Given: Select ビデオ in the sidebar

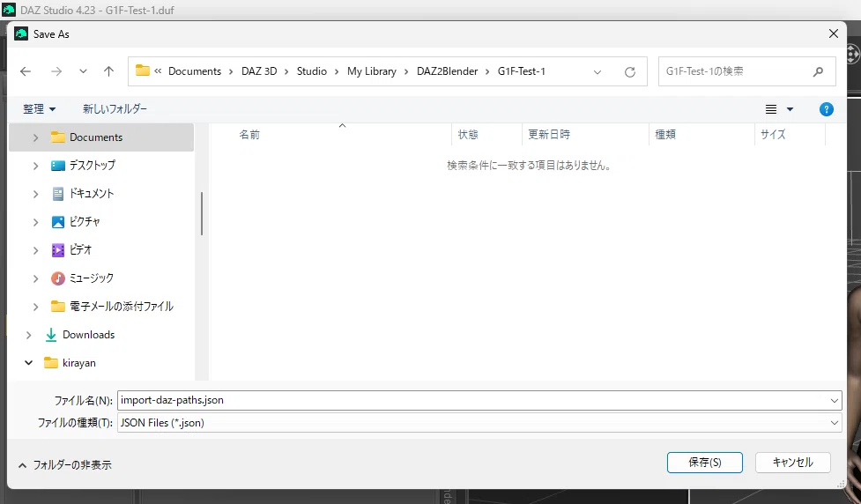Looking at the screenshot, I should tap(80, 250).
